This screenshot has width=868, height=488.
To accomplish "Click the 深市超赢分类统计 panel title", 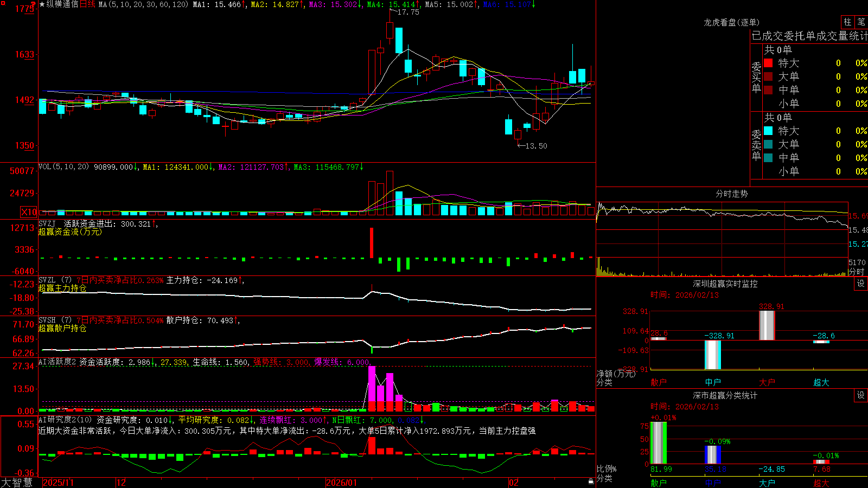I will [x=725, y=395].
